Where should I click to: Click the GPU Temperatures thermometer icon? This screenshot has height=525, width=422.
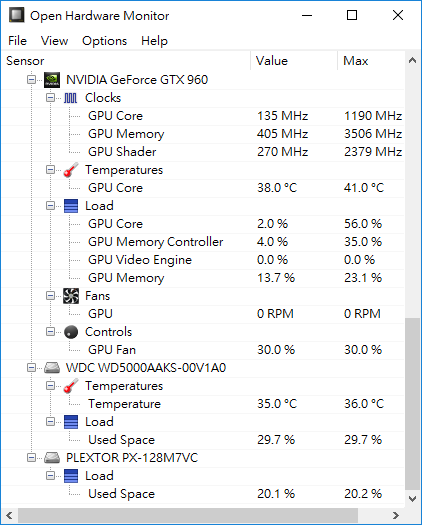(x=71, y=170)
